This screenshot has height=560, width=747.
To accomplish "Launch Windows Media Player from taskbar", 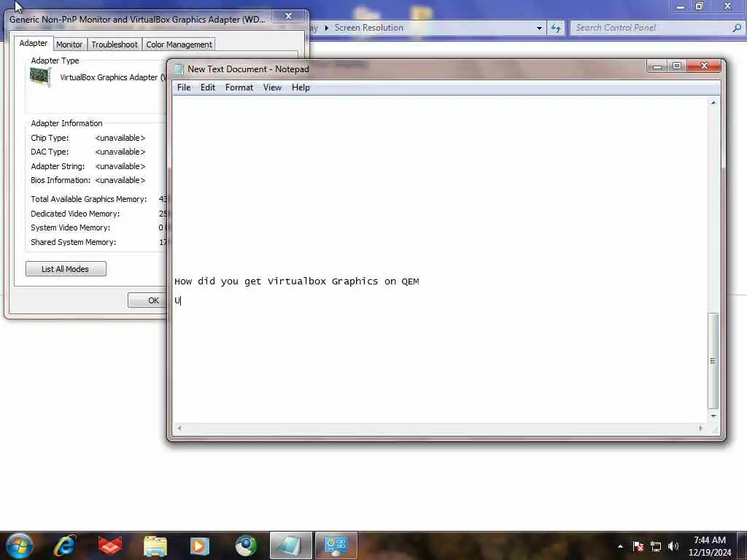I will [x=200, y=546].
